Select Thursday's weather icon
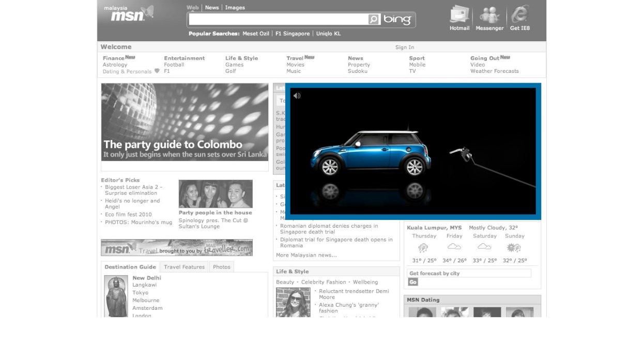644x362 pixels. [423, 247]
